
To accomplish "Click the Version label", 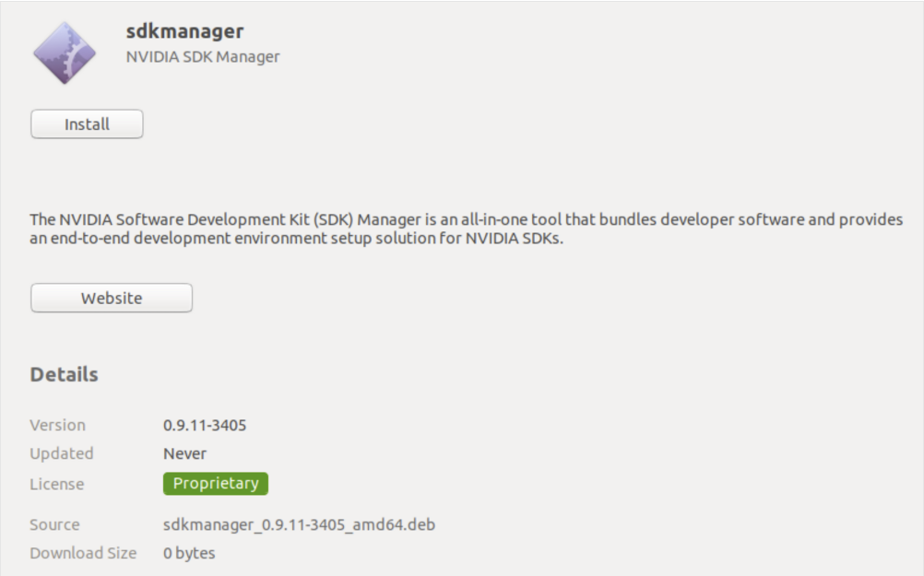I will pyautogui.click(x=58, y=425).
